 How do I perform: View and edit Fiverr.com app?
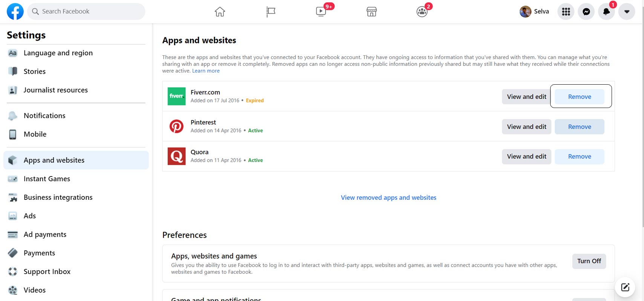(x=526, y=97)
